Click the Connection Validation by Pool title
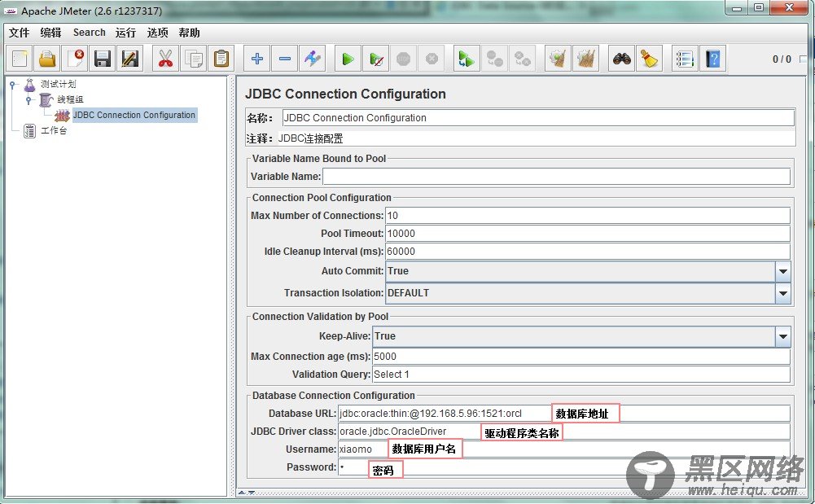This screenshot has height=504, width=815. (320, 317)
